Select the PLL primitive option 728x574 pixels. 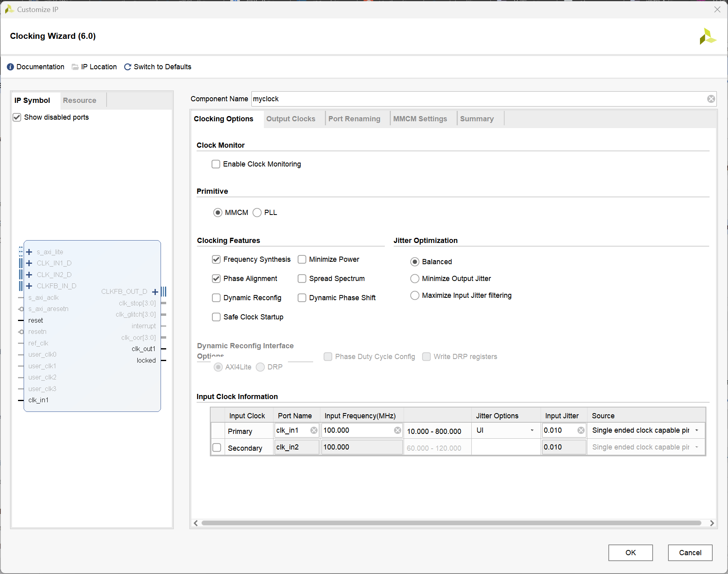tap(257, 213)
